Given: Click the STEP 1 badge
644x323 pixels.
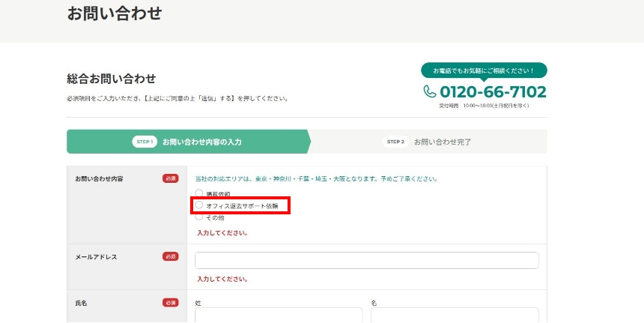Looking at the screenshot, I should (x=144, y=142).
